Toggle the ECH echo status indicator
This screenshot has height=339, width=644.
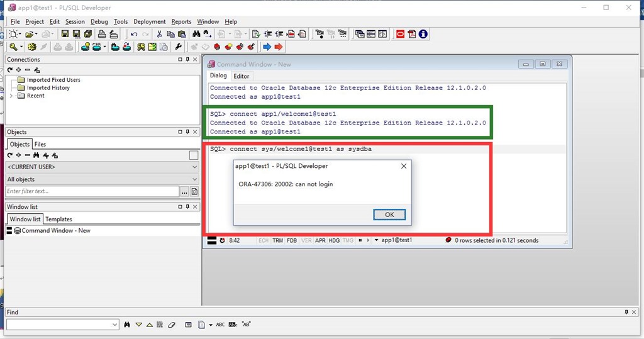264,240
